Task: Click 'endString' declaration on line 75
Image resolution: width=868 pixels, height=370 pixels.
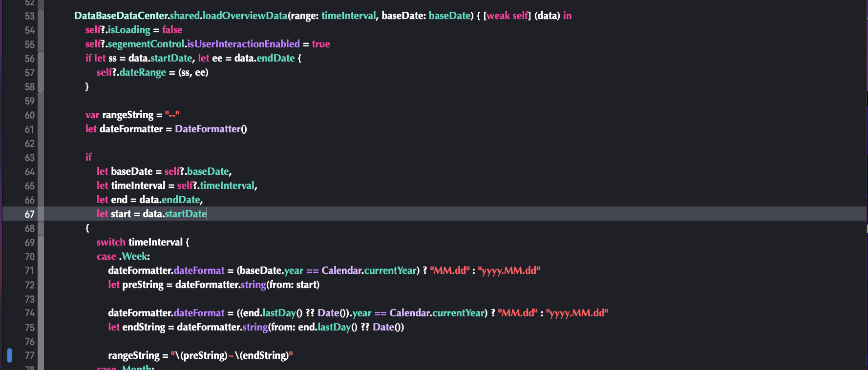Action: click(x=144, y=327)
